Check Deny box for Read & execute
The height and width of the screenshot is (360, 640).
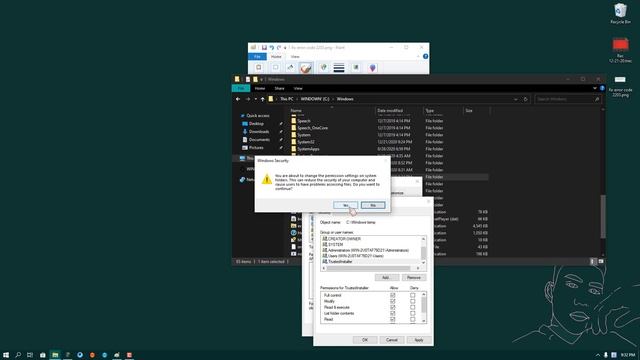pyautogui.click(x=412, y=307)
